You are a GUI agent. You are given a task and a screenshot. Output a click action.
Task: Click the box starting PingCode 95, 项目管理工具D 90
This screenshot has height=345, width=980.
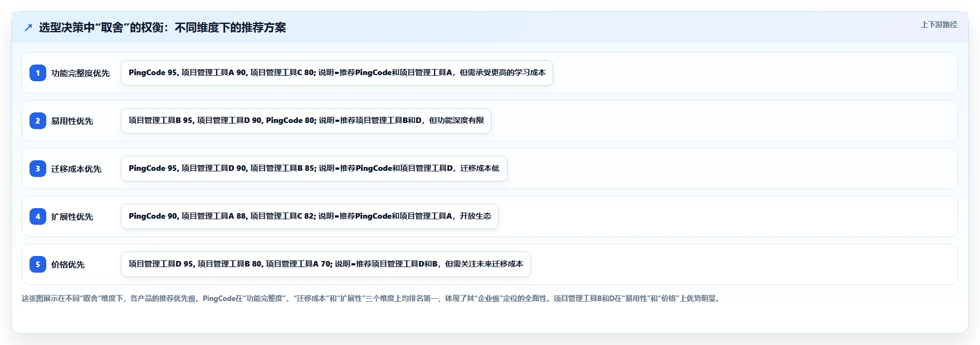pos(314,169)
